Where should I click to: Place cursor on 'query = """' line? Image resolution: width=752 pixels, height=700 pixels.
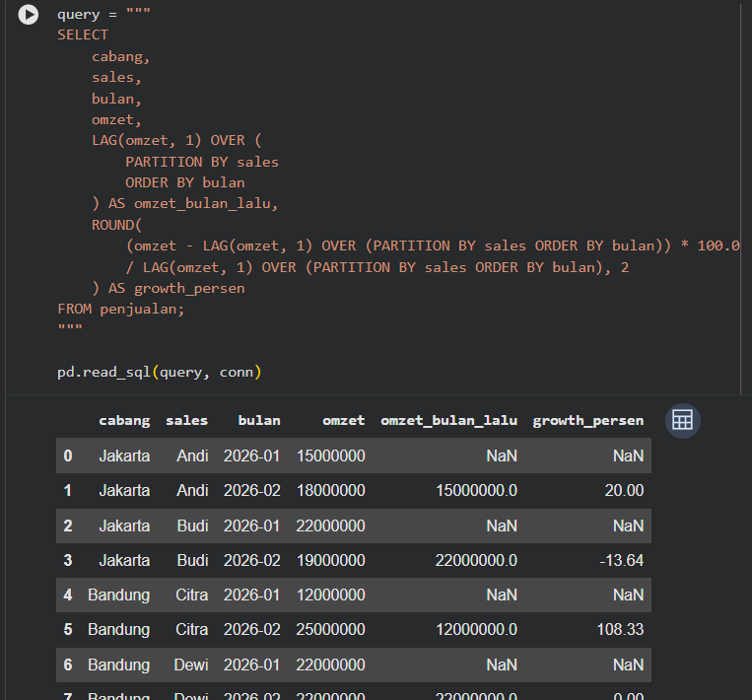coord(103,14)
